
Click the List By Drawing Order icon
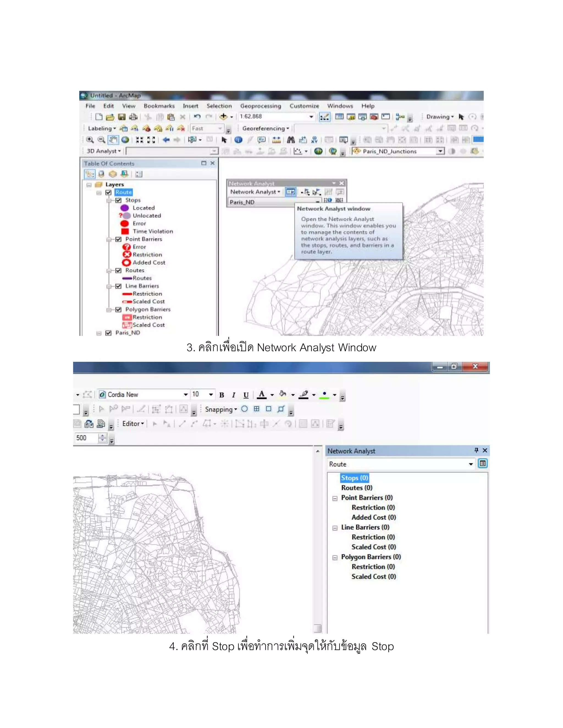point(89,174)
